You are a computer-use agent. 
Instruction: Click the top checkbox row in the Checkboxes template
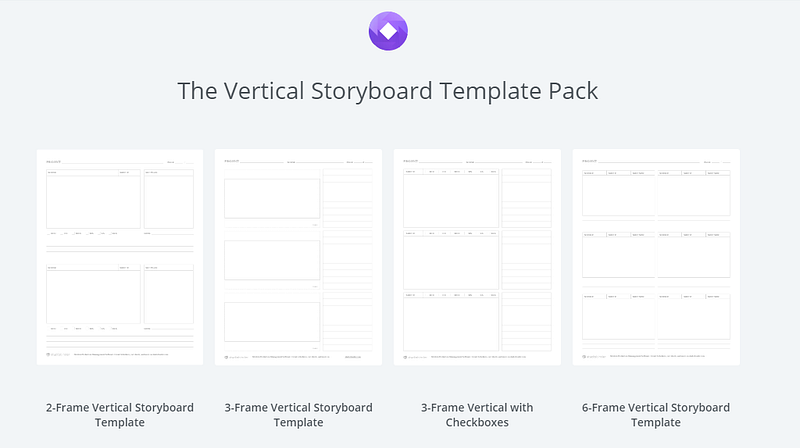coord(450,172)
